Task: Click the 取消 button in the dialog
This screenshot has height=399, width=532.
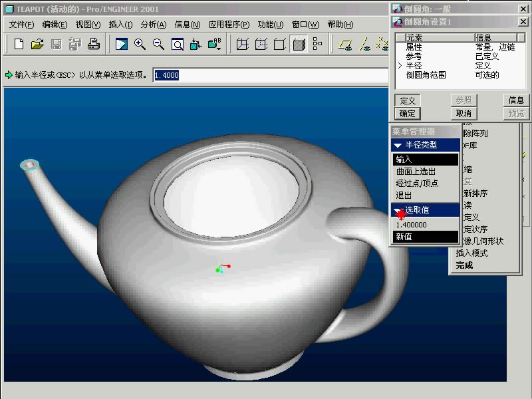Action: (463, 114)
